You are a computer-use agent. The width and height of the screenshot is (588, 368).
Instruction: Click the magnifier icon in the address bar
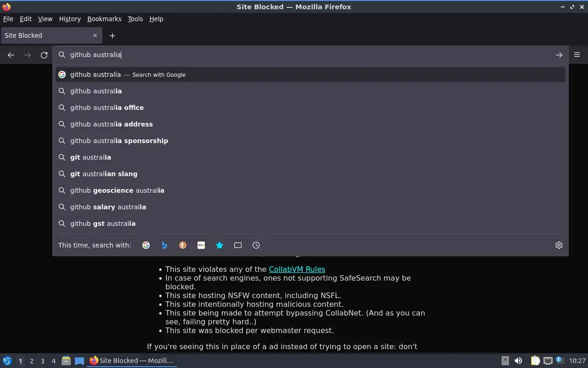tap(62, 55)
